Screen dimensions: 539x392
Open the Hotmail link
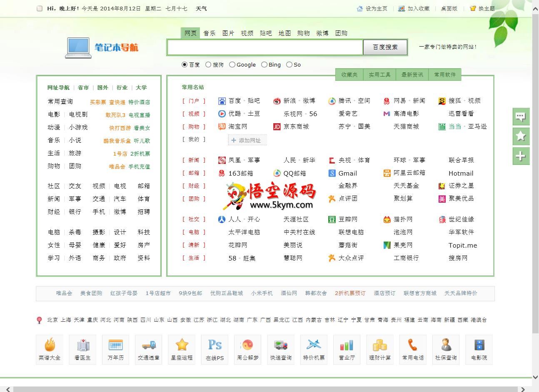pyautogui.click(x=461, y=173)
